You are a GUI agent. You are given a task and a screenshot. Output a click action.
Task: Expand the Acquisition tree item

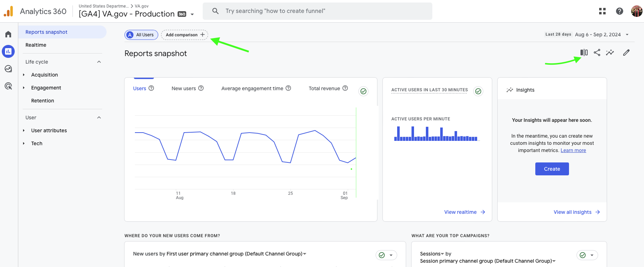pos(24,75)
